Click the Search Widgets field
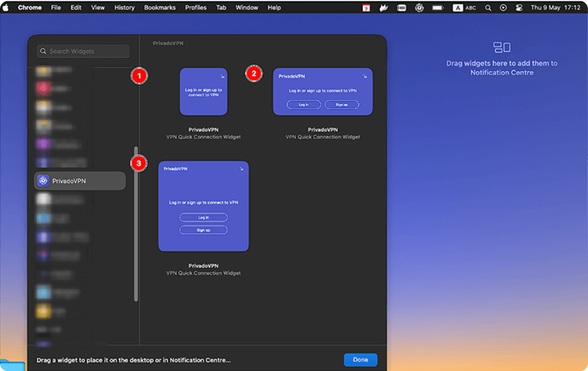The width and height of the screenshot is (588, 371). pyautogui.click(x=83, y=51)
